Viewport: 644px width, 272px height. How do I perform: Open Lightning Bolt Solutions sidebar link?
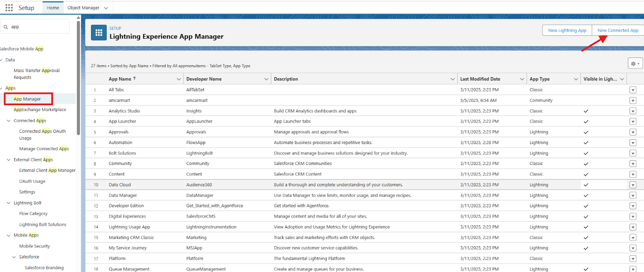pos(43,225)
